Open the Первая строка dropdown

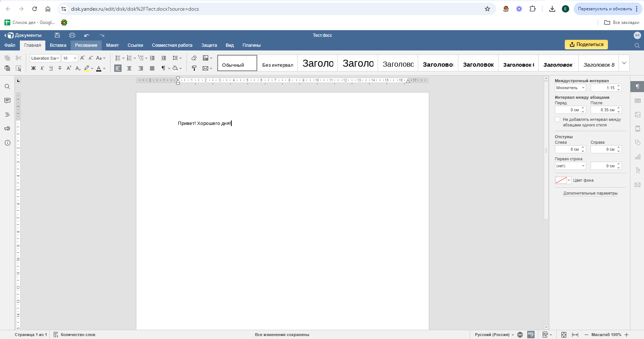tap(570, 166)
